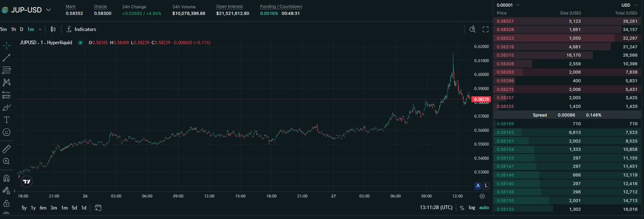Select bid price 0.58163 in order book
The image size is (644, 219).
[505, 132]
